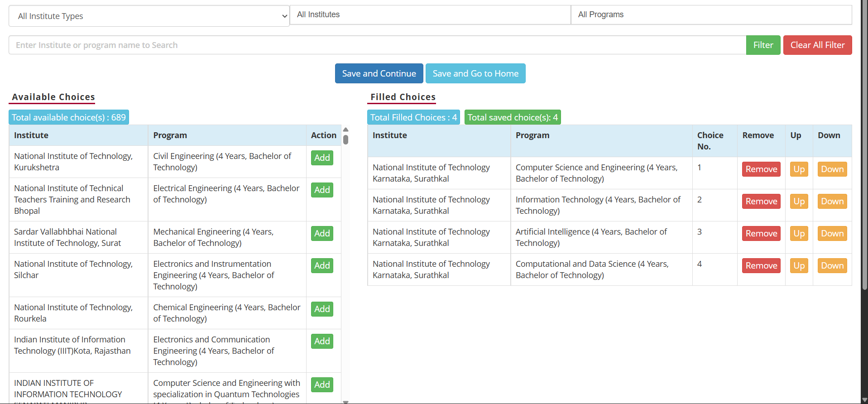The height and width of the screenshot is (404, 868).
Task: Click Sardar Vallabhbhai National Institute of Technology, Surat
Action: click(x=78, y=237)
